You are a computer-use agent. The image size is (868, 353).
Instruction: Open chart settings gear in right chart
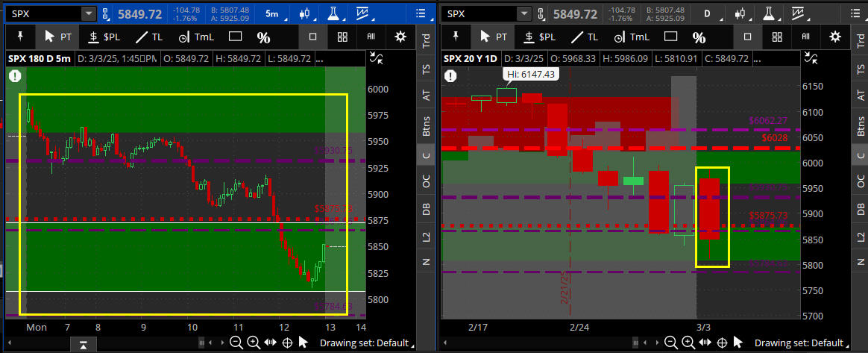tap(835, 37)
